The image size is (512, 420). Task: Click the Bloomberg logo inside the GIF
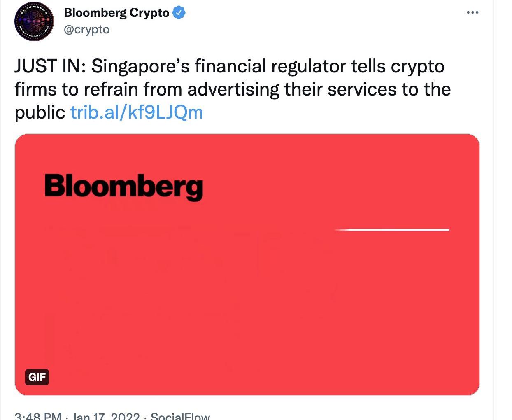[123, 187]
